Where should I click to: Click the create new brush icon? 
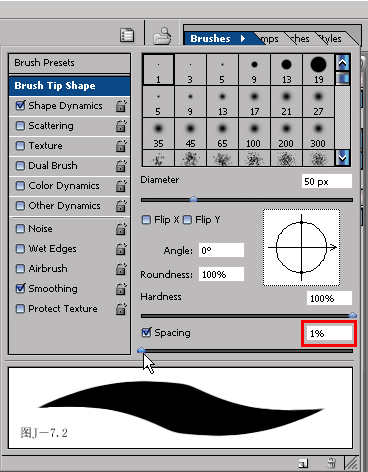pyautogui.click(x=303, y=463)
